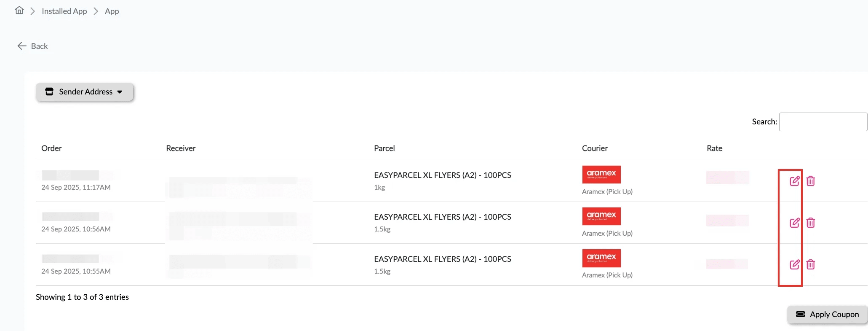Sort table by Parcel column header

pos(385,148)
